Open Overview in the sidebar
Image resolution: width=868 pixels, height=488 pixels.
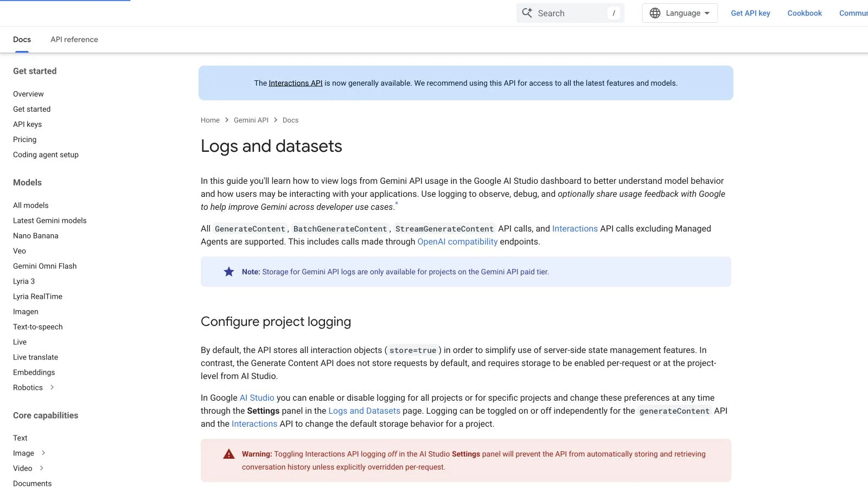28,94
